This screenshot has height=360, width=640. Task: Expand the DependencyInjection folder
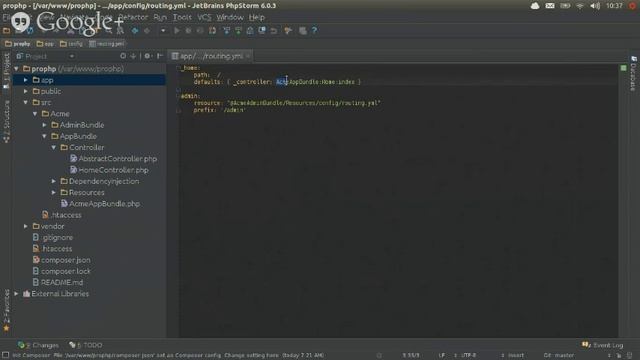tap(54, 181)
